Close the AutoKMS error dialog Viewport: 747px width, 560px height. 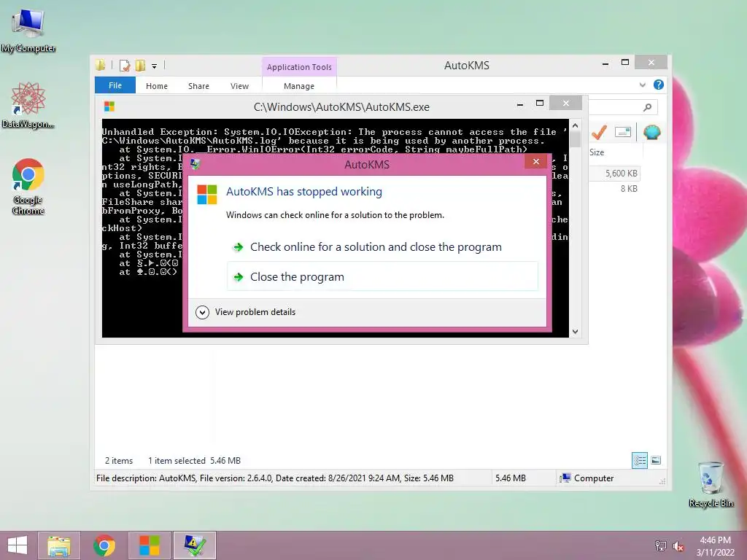pyautogui.click(x=536, y=161)
